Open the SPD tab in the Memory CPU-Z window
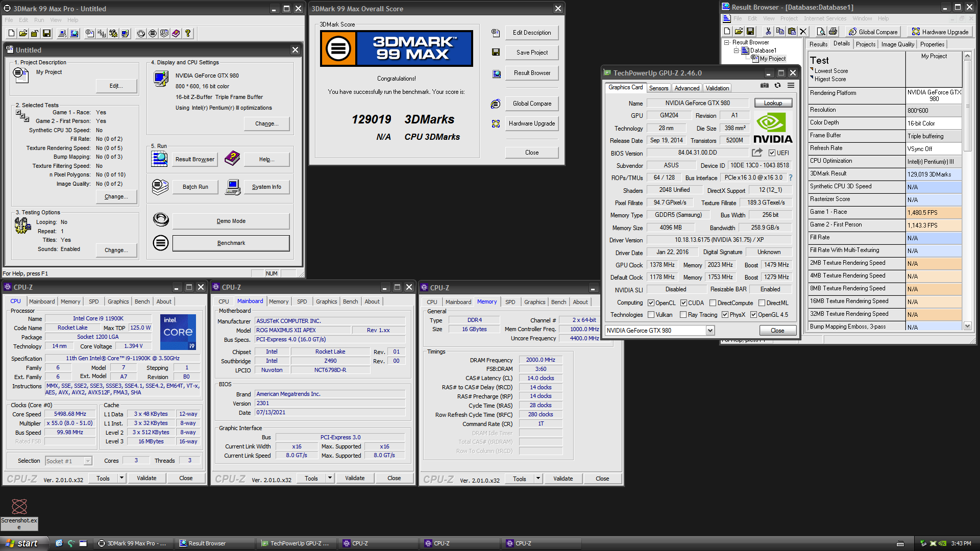980x551 pixels. pyautogui.click(x=510, y=302)
